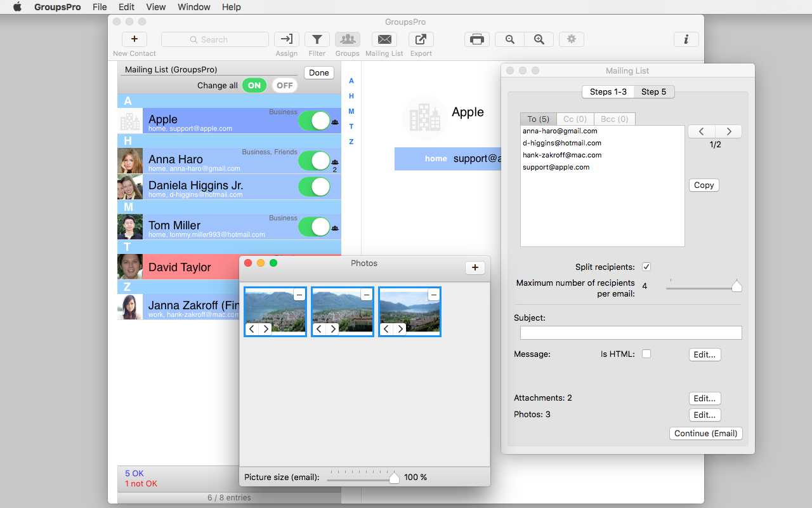Click the New Contact plus icon
Screen dimensions: 812x508
(134, 39)
